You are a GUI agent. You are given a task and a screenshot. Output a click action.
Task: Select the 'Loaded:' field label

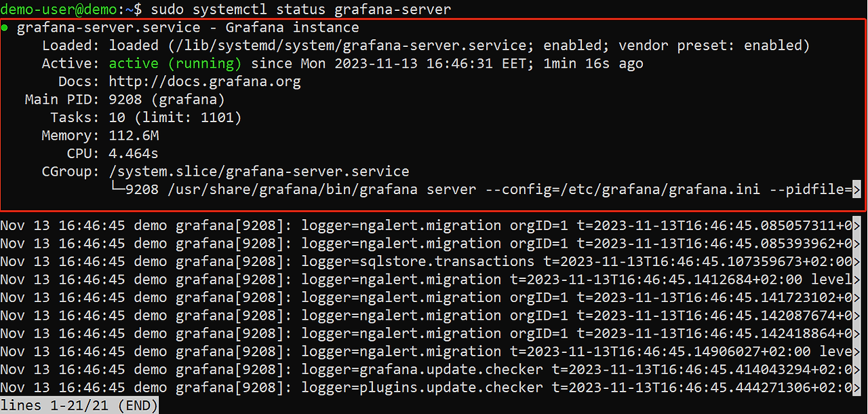pos(71,45)
